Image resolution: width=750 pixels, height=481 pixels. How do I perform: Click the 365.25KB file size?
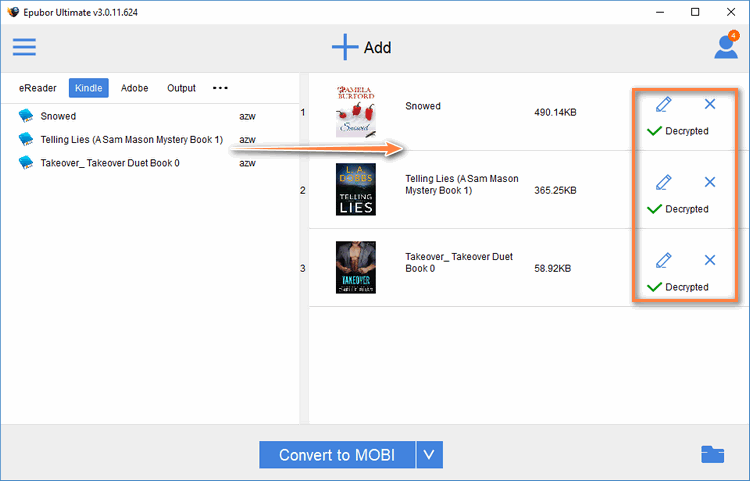pos(555,190)
